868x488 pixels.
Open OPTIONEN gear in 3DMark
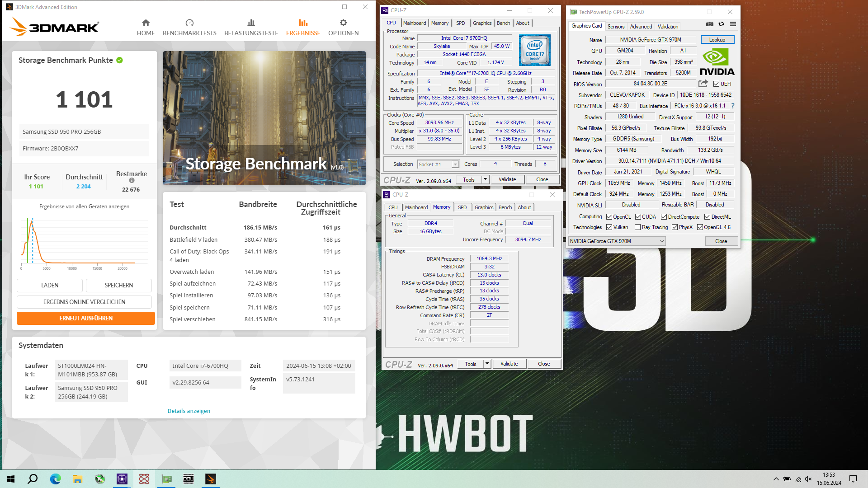click(x=343, y=28)
